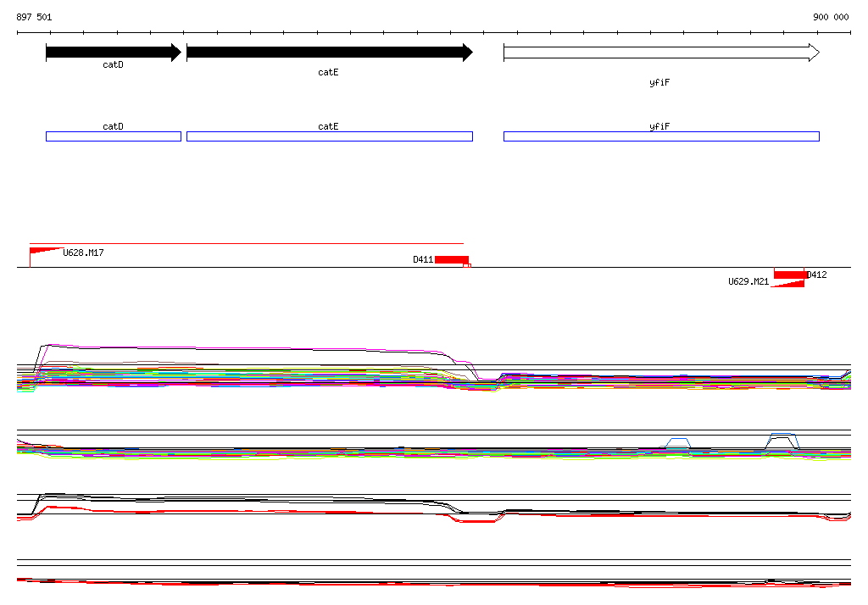This screenshot has width=868, height=605.
Task: Click the U629.M21 text label
Action: (x=748, y=281)
